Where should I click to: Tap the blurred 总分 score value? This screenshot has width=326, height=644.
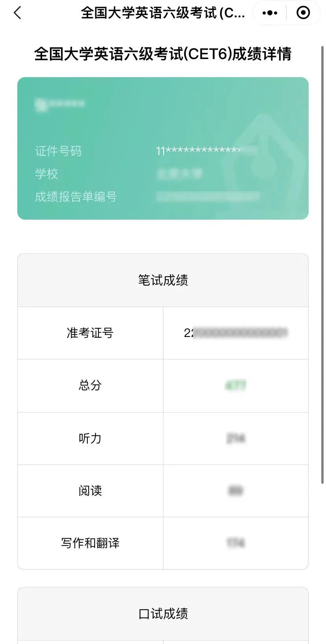tap(235, 385)
